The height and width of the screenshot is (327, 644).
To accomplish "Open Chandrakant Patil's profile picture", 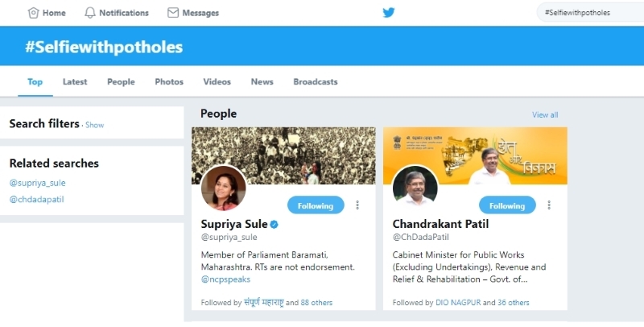I will pyautogui.click(x=415, y=188).
